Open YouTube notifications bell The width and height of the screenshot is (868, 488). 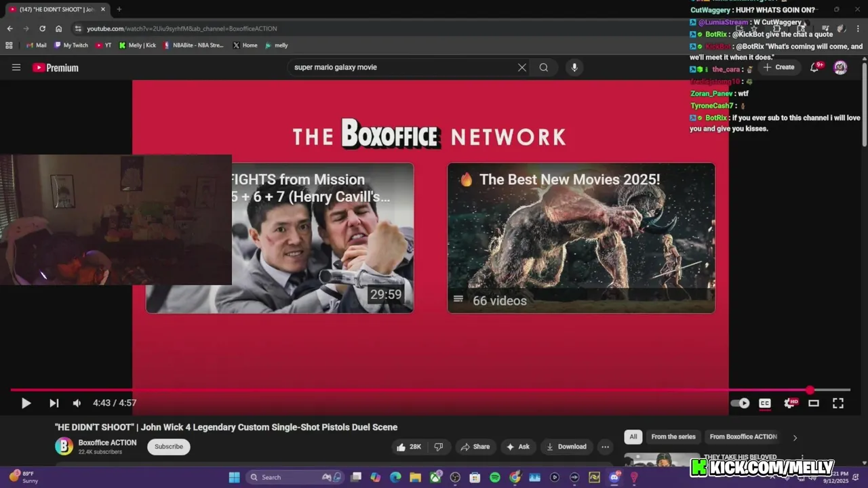816,67
